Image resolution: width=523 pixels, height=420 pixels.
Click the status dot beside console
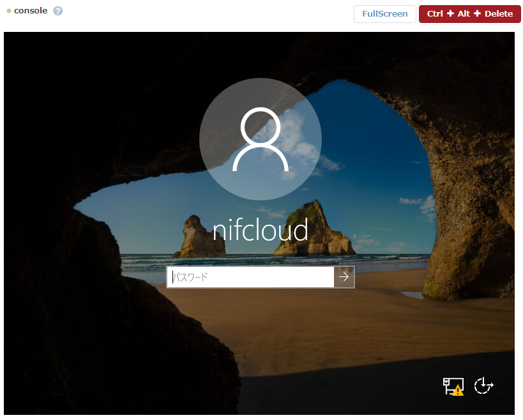(x=9, y=11)
